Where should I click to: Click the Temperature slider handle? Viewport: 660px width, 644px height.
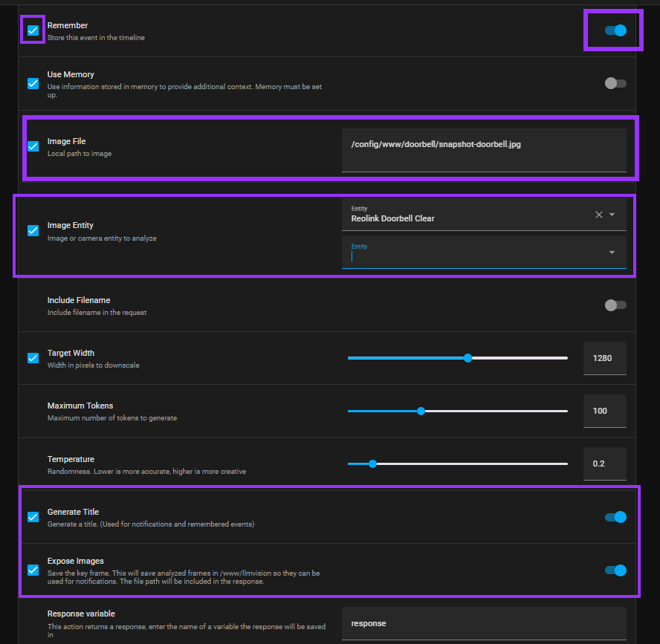[372, 464]
